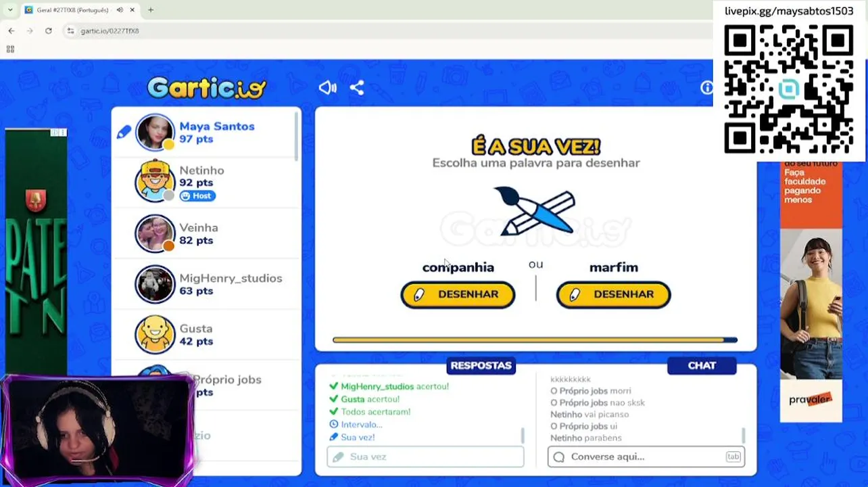Open the green ad banner on left
The image size is (868, 487).
tap(36, 250)
